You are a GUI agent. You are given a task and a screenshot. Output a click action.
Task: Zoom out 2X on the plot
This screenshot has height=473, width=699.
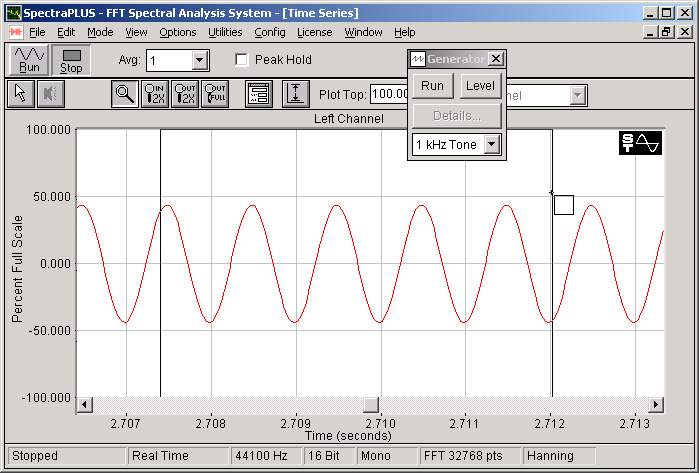[185, 94]
